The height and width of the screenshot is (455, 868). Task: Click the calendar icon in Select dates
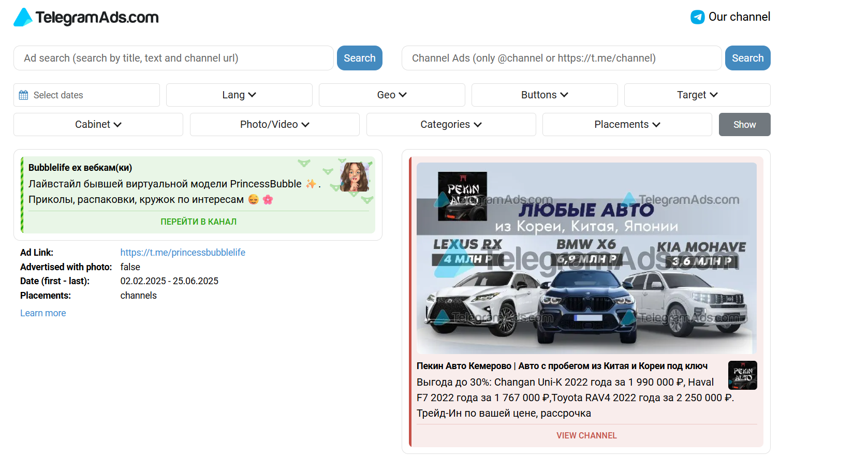coord(23,95)
